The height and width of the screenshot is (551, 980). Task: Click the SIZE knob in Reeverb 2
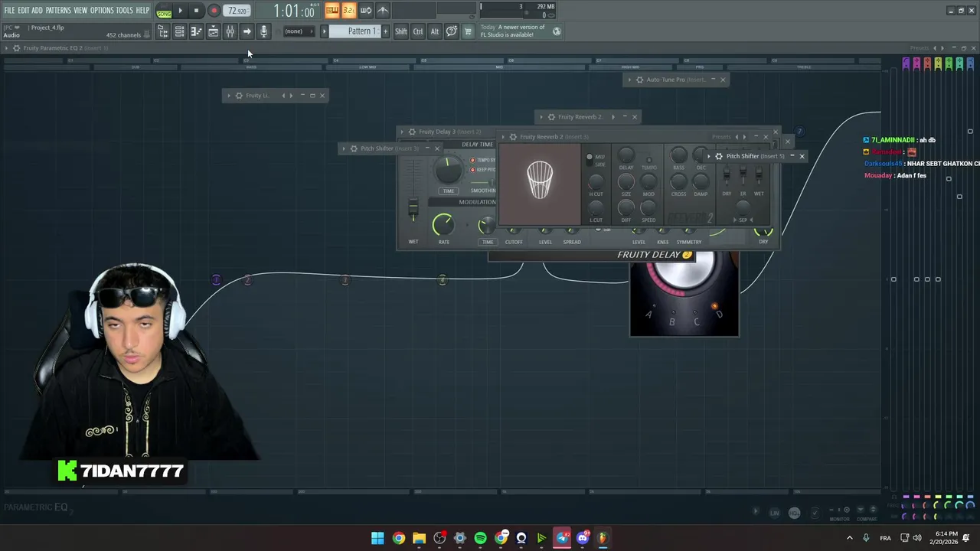click(x=626, y=181)
